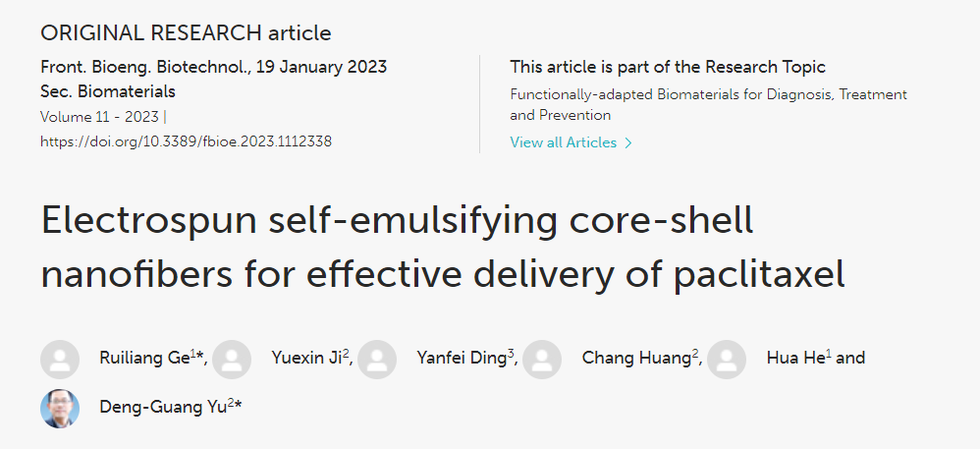Click the DOI link 10.3389/fbioe.2023.1112338

(x=186, y=141)
